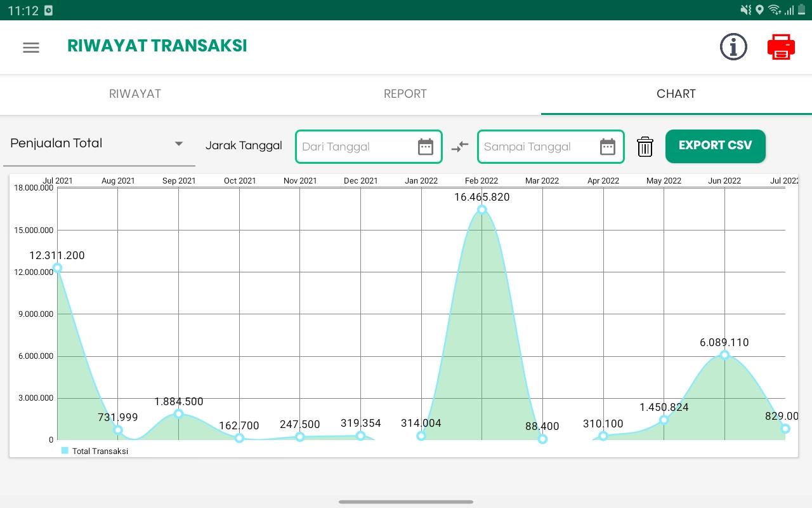Clear date range with trash icon
812x508 pixels.
[x=645, y=147]
